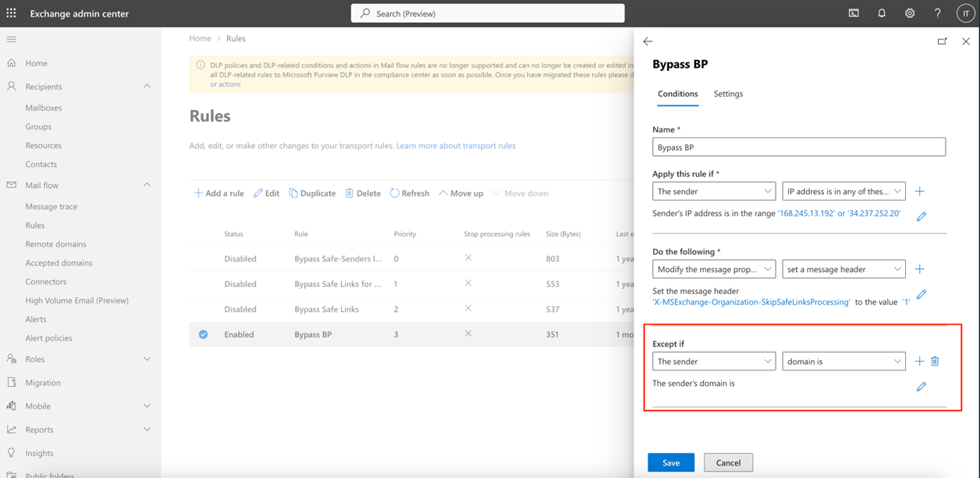Switch to the Settings tab of Bypass BP
The image size is (980, 478).
(x=728, y=94)
